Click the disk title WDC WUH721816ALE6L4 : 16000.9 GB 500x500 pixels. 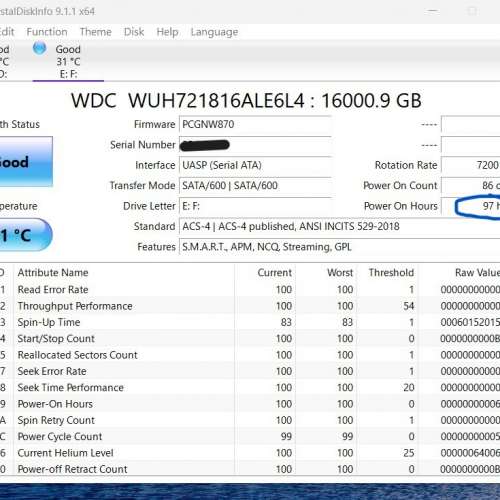[x=246, y=100]
